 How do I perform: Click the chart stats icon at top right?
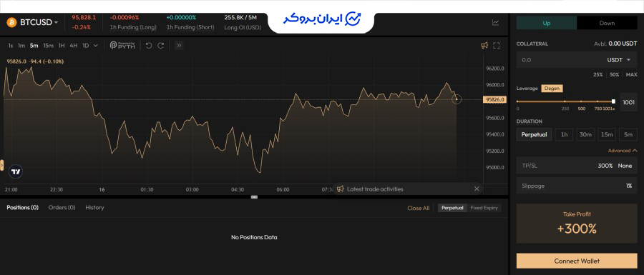coord(496,23)
